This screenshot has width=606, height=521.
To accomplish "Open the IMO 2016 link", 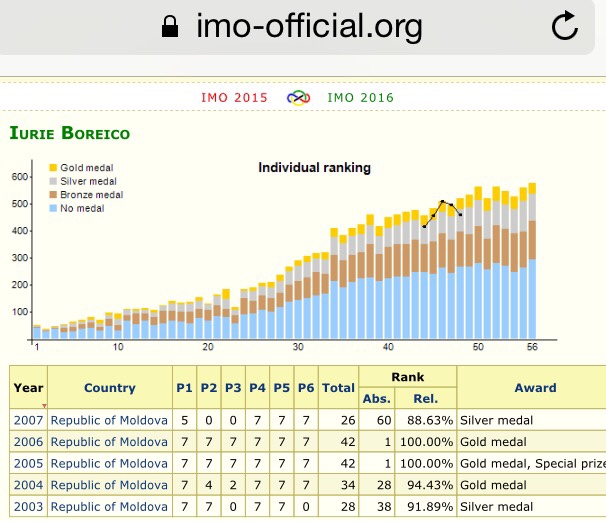I will 360,97.
